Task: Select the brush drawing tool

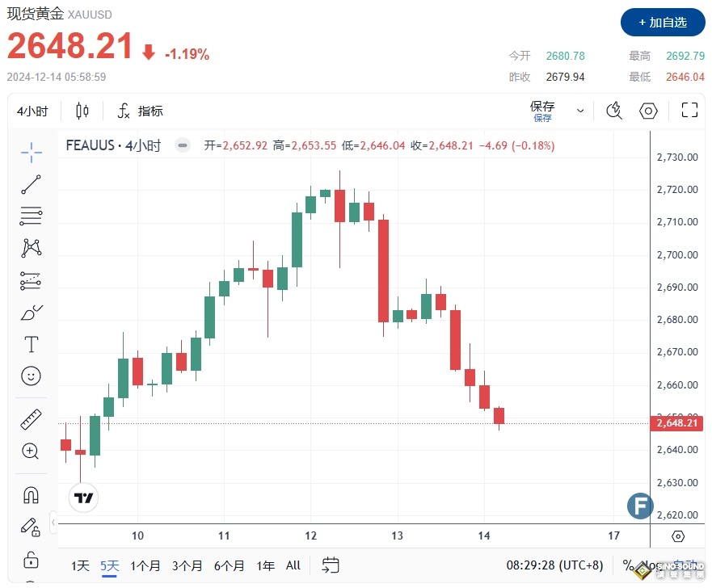Action: tap(32, 312)
